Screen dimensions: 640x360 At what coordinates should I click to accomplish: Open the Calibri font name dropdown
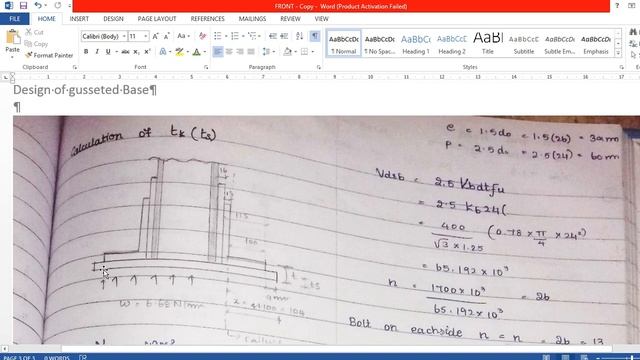(x=124, y=36)
